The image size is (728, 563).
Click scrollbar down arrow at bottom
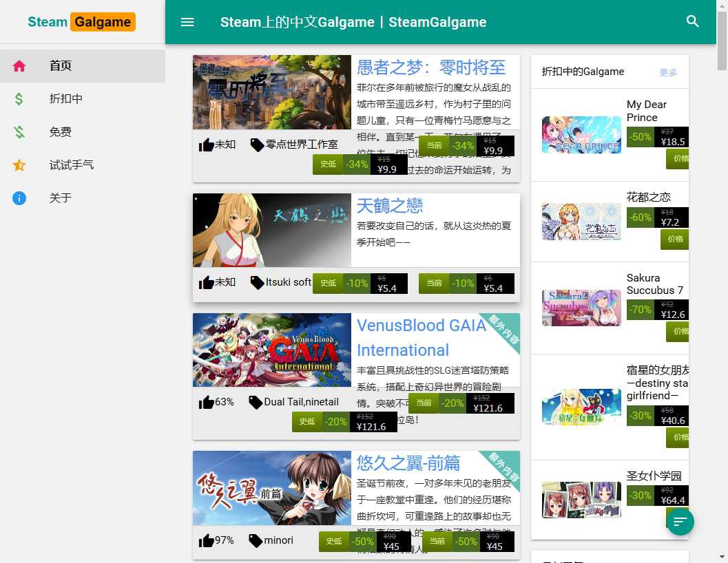click(x=722, y=557)
